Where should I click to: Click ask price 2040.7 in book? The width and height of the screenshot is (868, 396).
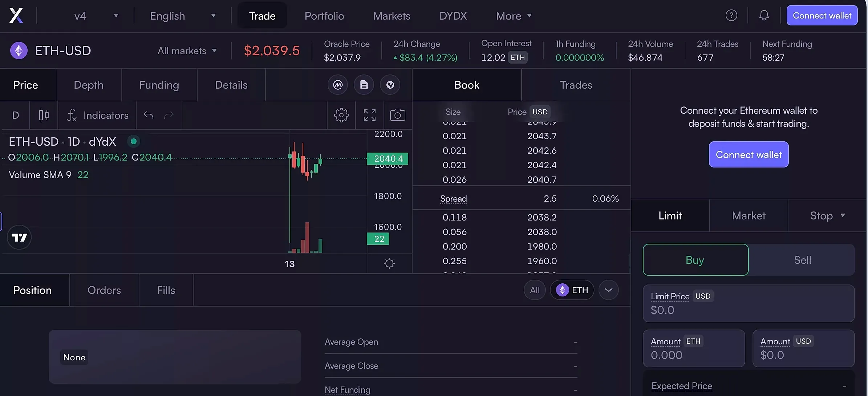pyautogui.click(x=542, y=179)
